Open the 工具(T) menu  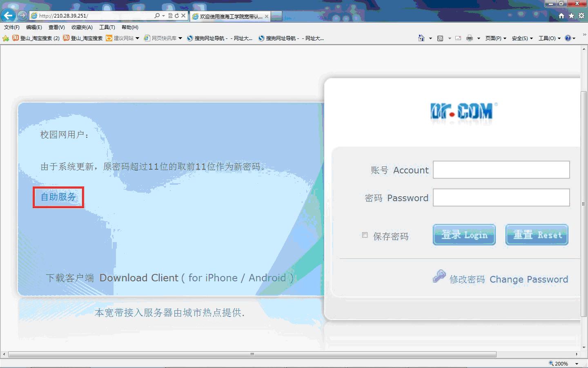click(107, 27)
